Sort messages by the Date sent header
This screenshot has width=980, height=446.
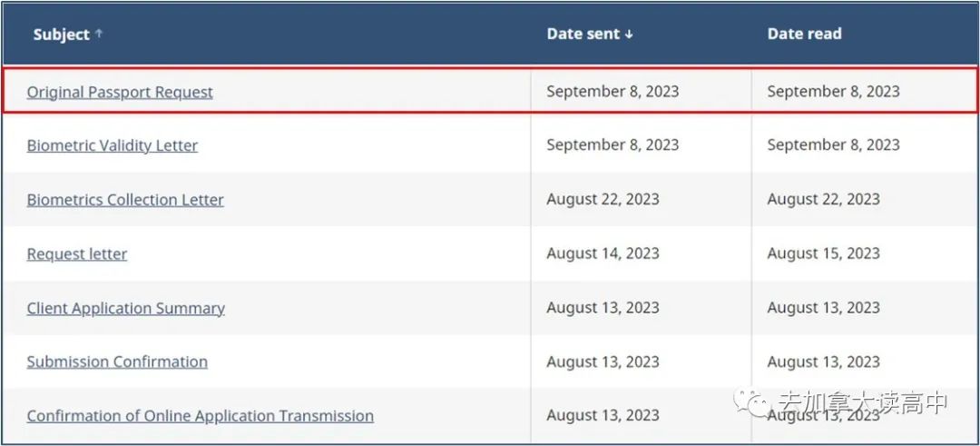(583, 34)
